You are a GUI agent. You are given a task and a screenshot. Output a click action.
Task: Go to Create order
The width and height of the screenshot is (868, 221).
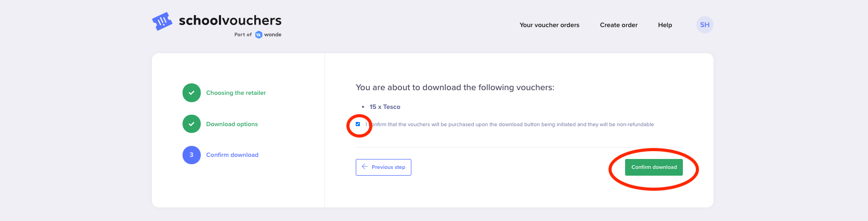coord(618,25)
